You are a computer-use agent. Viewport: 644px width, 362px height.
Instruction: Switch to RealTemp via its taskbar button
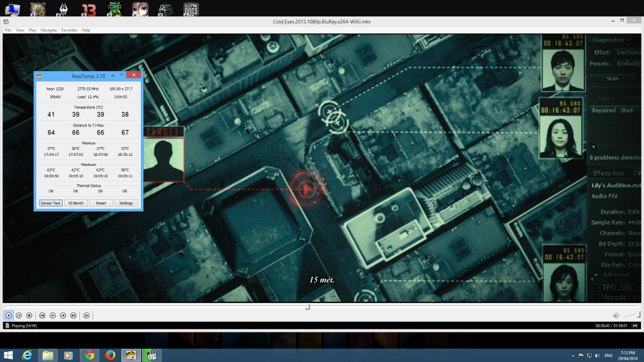coord(131,355)
